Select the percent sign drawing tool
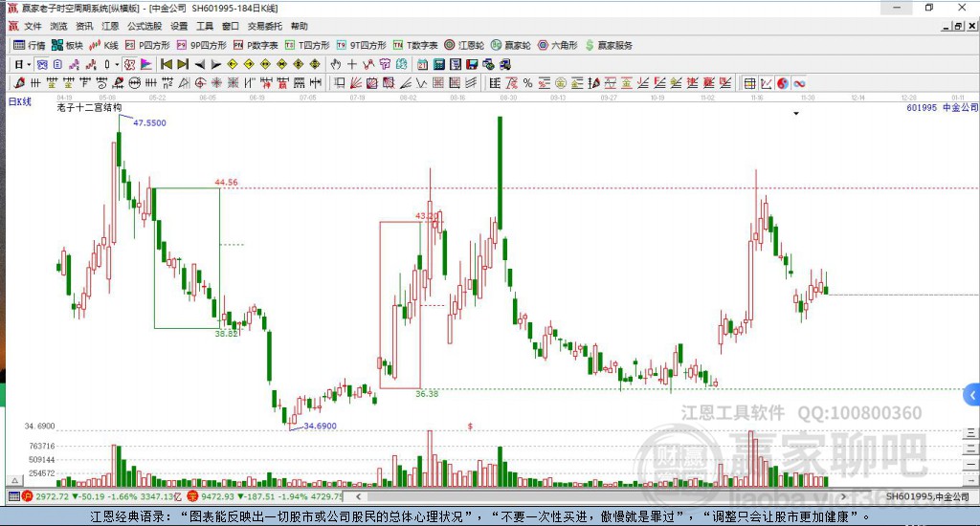 click(x=527, y=83)
